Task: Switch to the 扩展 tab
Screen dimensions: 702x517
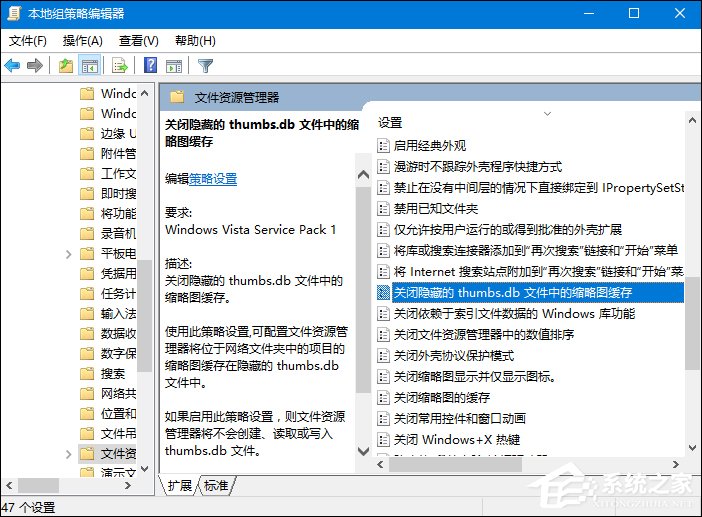Action: tap(180, 485)
